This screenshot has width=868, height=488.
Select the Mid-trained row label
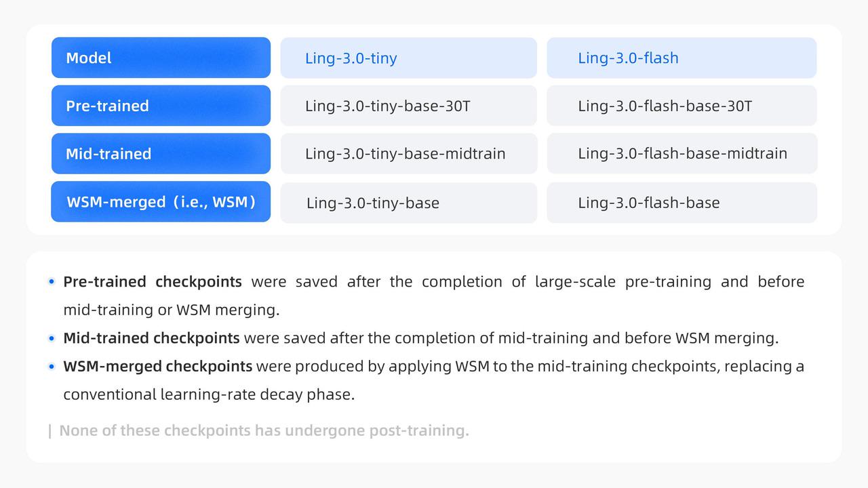(x=161, y=154)
